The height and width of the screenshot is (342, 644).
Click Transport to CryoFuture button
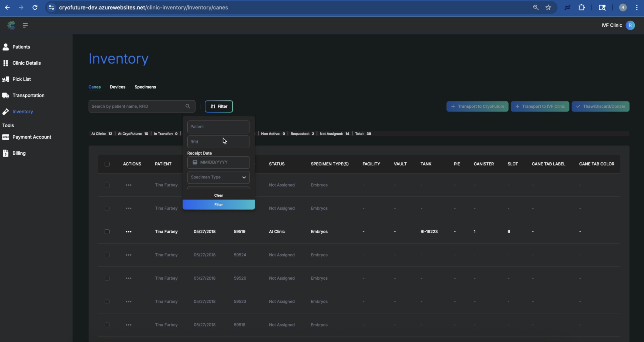(x=477, y=107)
